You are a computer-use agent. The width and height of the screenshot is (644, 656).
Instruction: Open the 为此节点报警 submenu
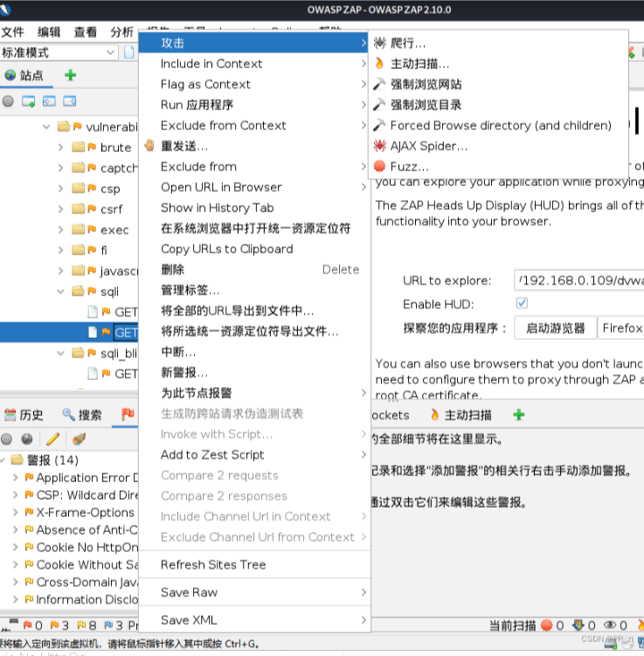[x=253, y=393]
